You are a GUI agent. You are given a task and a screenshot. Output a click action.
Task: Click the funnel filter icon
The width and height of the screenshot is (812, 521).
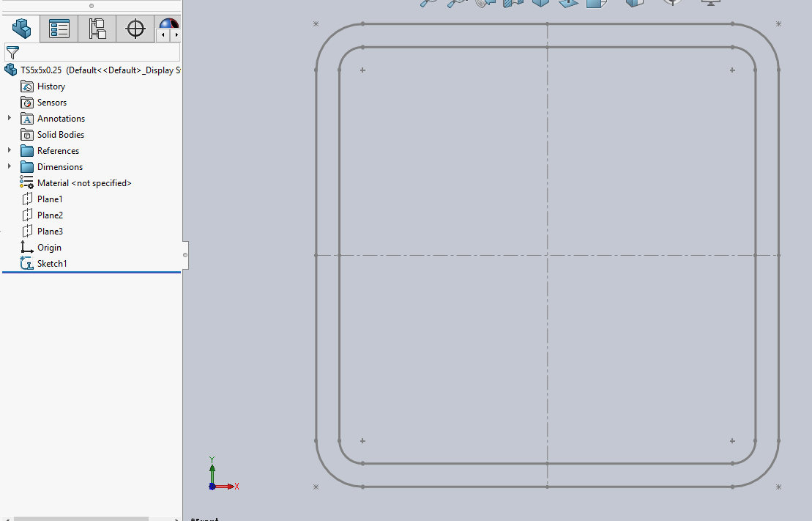(x=12, y=52)
